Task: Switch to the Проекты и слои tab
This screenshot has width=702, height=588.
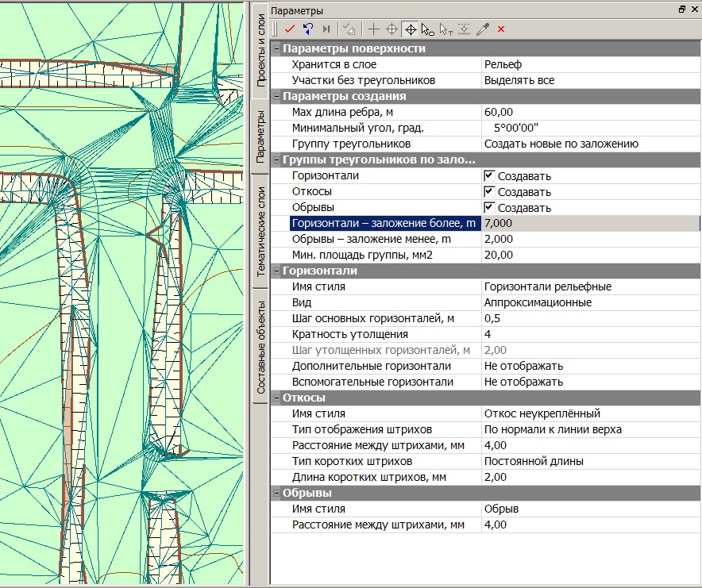Action: pyautogui.click(x=260, y=50)
